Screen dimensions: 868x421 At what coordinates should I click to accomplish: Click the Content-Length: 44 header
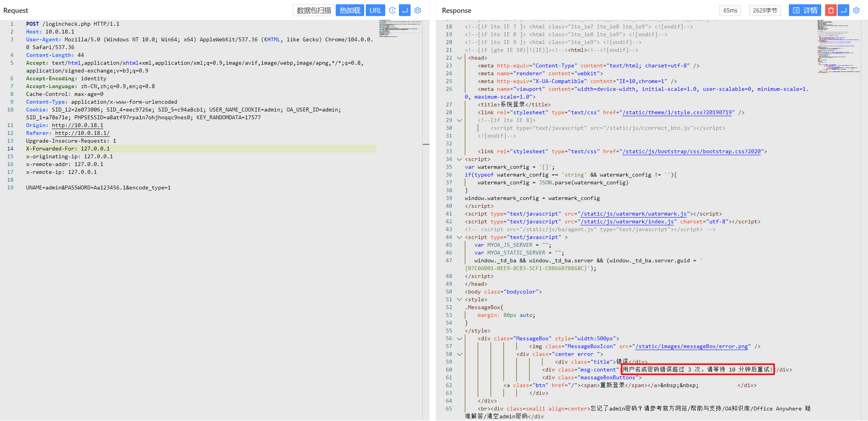click(x=55, y=55)
